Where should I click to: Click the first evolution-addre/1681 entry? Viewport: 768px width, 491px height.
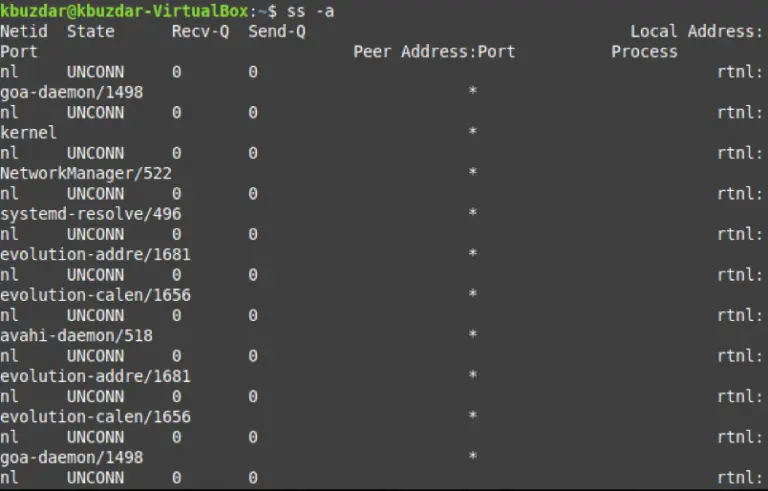click(96, 254)
